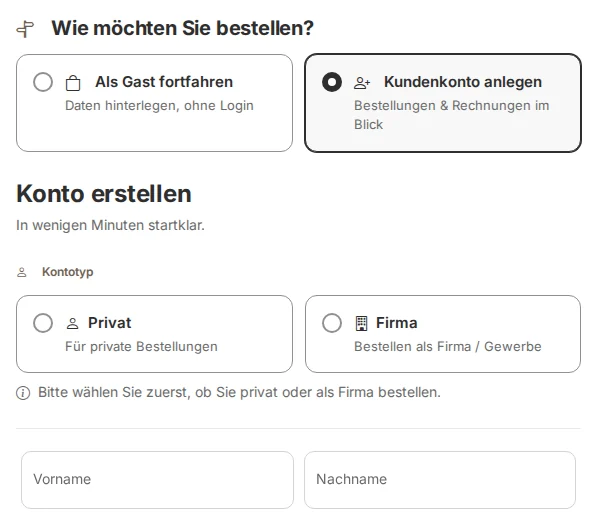
Task: Click the 'Bitte wählen Sie zuerst' hint text
Action: tap(239, 392)
